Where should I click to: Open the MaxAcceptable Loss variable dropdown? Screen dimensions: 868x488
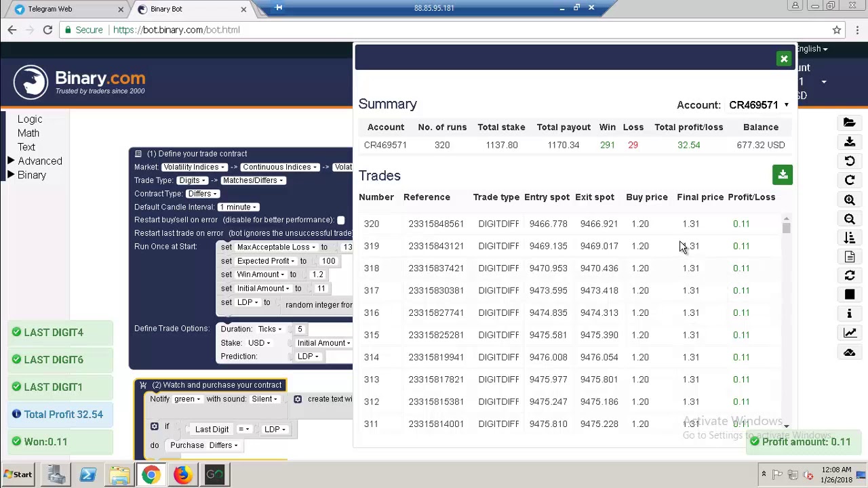click(x=276, y=247)
